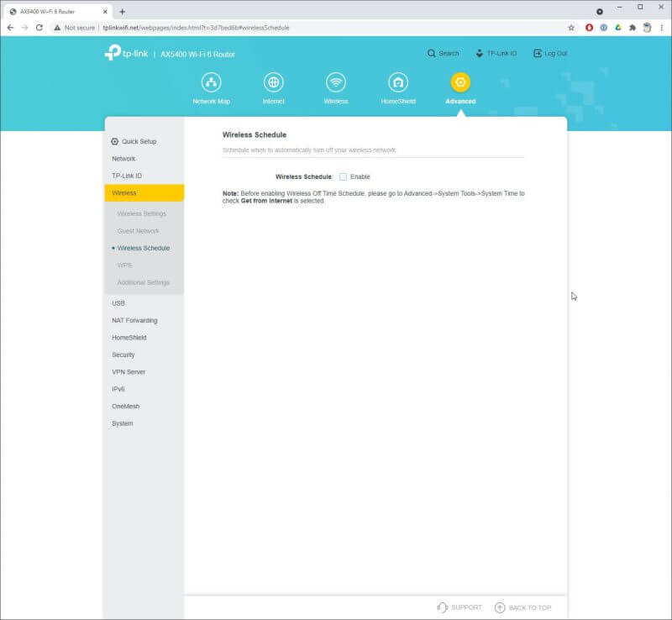Click the SUPPORT footer link

(x=466, y=607)
